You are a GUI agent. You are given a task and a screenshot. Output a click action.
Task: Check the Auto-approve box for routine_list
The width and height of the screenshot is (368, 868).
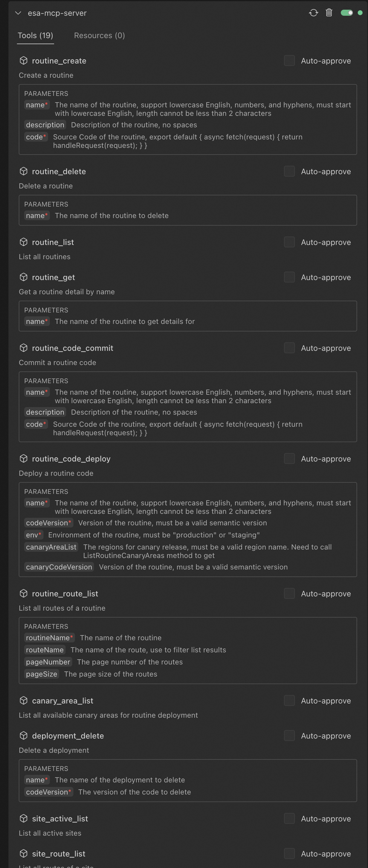(289, 242)
